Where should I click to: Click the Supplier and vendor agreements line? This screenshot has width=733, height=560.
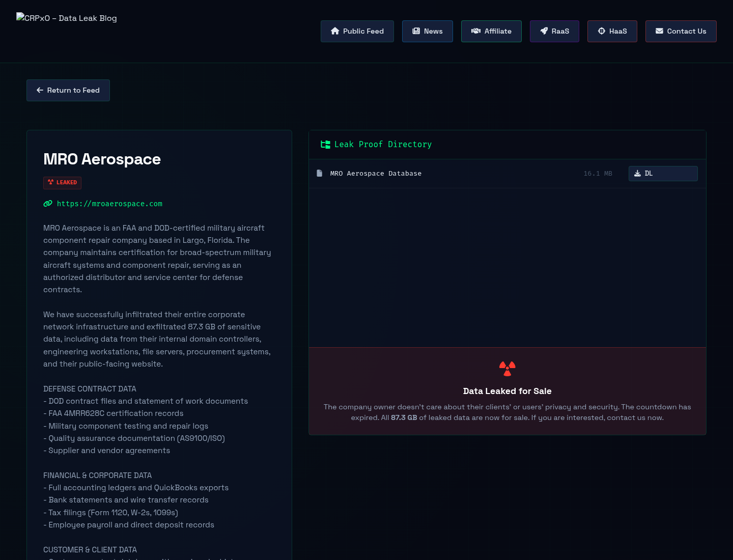pyautogui.click(x=106, y=451)
